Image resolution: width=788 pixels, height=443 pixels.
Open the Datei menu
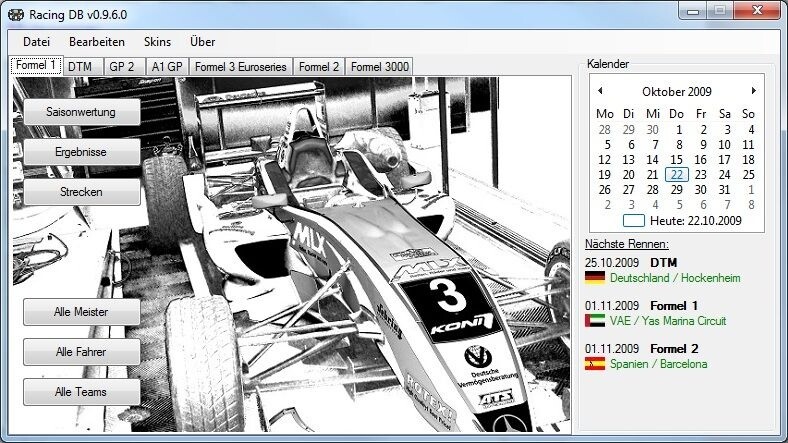click(x=36, y=42)
